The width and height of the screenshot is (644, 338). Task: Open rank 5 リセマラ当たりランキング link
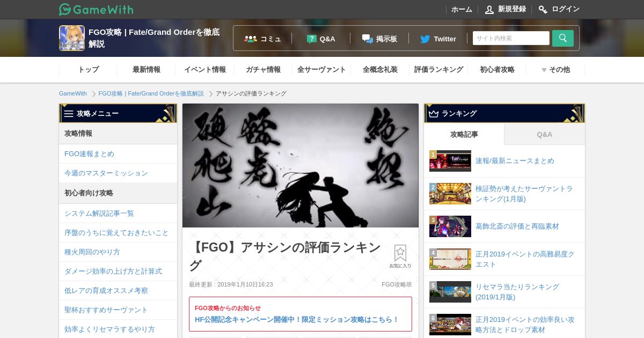pos(517,292)
